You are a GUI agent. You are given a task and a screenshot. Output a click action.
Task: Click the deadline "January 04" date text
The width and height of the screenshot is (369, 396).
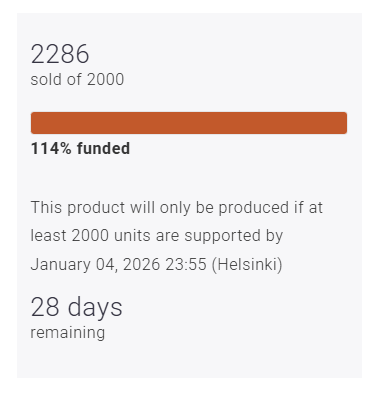click(x=74, y=265)
